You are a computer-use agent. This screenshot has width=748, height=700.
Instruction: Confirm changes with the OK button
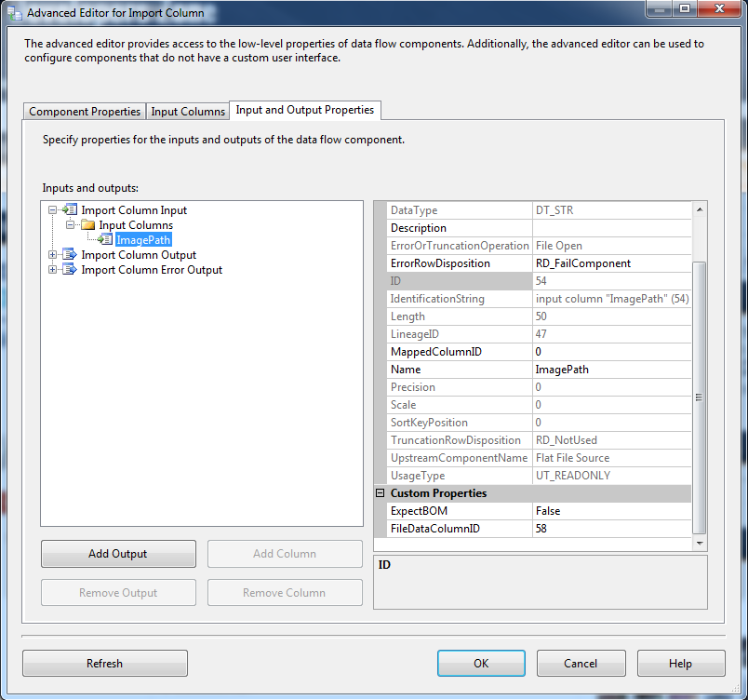pyautogui.click(x=481, y=663)
